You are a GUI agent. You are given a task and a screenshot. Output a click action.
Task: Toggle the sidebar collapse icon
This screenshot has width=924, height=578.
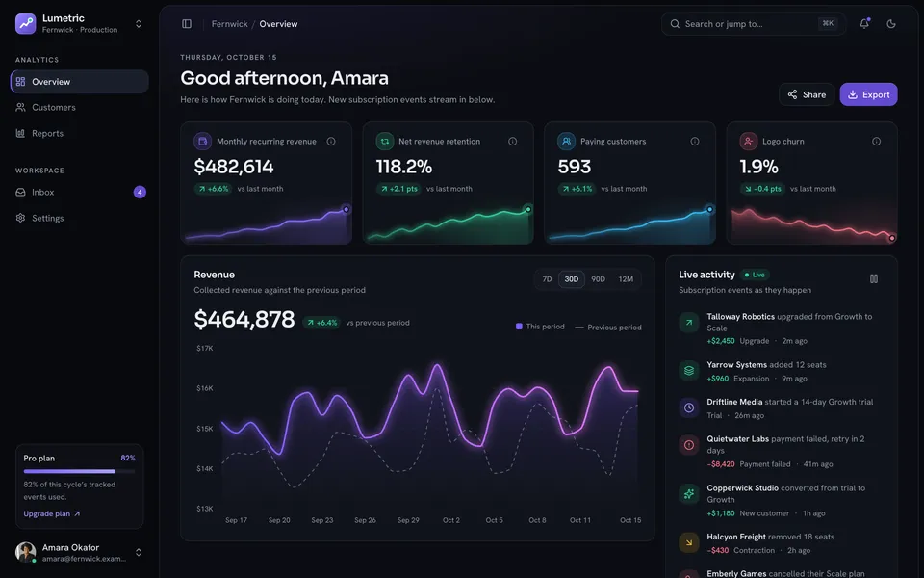187,23
